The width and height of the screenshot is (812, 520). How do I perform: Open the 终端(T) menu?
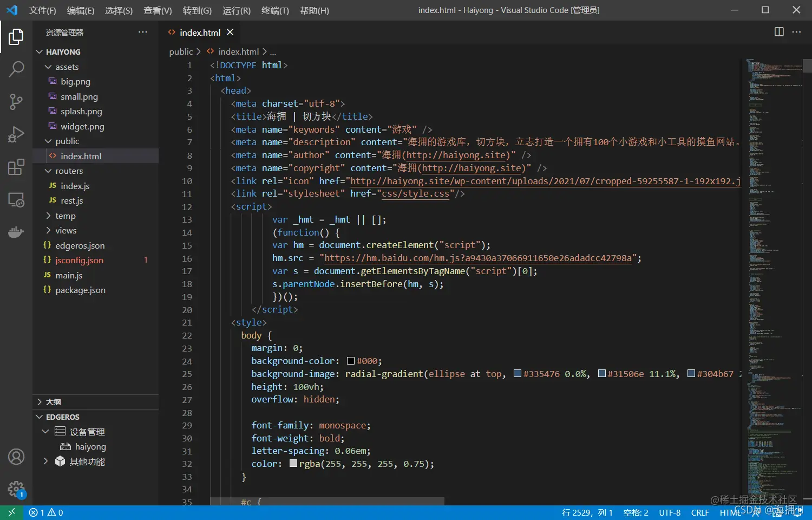pos(275,10)
